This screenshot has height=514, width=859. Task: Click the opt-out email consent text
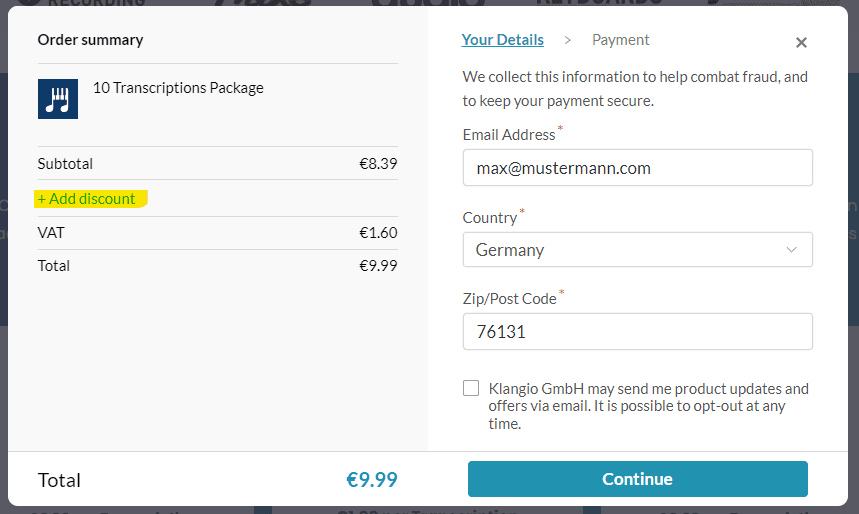(648, 406)
